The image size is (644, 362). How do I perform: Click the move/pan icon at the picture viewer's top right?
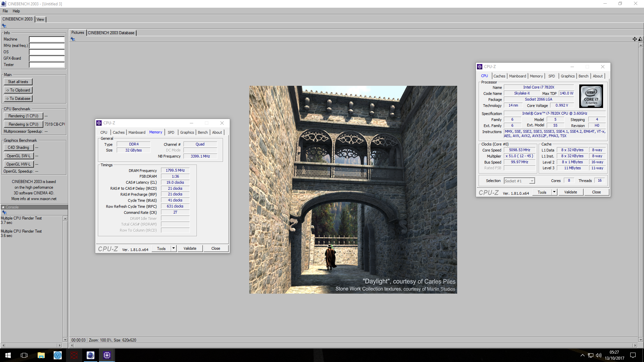tap(635, 39)
